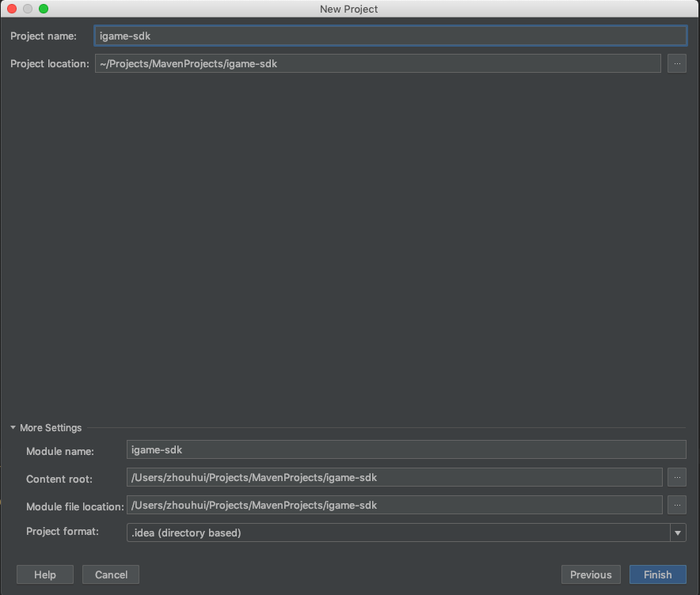The width and height of the screenshot is (700, 595).
Task: Click the Module name label
Action: click(60, 451)
